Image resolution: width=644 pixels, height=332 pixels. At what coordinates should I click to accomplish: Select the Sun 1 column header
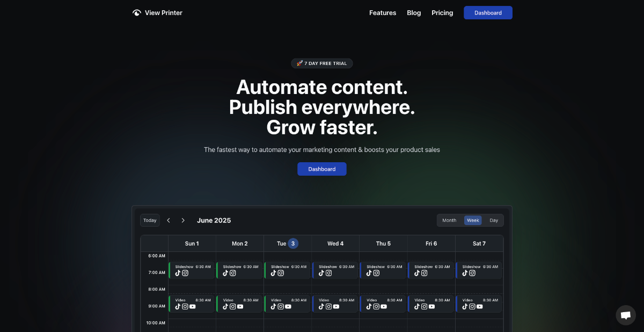pyautogui.click(x=192, y=243)
